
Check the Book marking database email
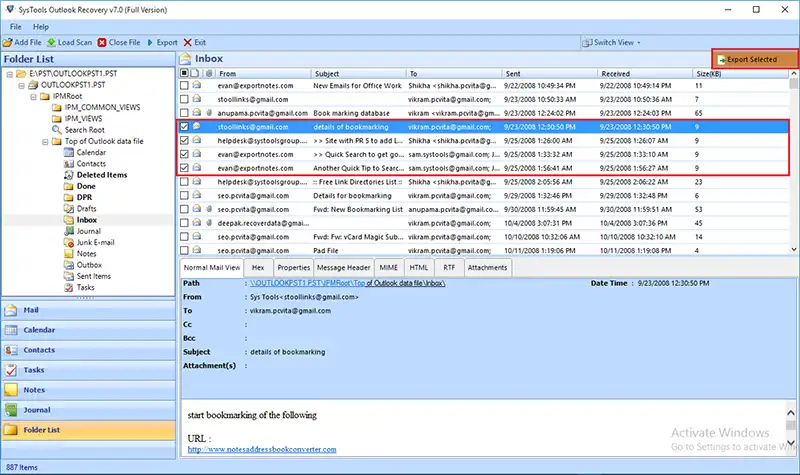(x=184, y=113)
